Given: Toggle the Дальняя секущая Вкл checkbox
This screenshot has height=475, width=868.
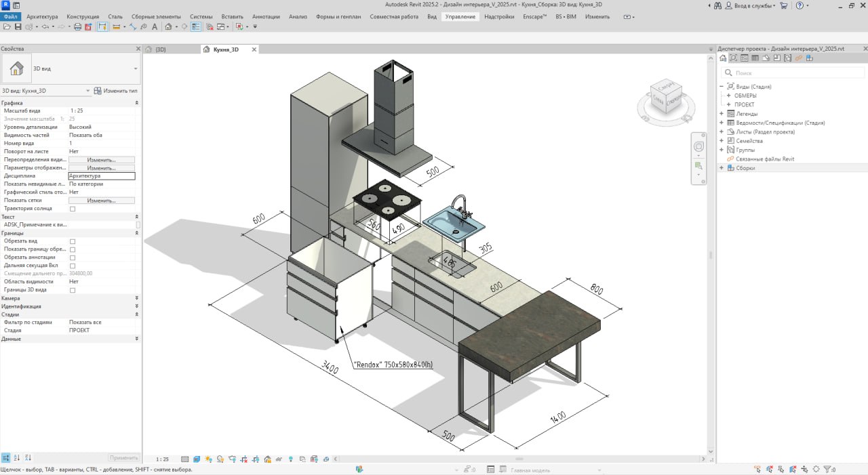Looking at the screenshot, I should click(x=73, y=266).
